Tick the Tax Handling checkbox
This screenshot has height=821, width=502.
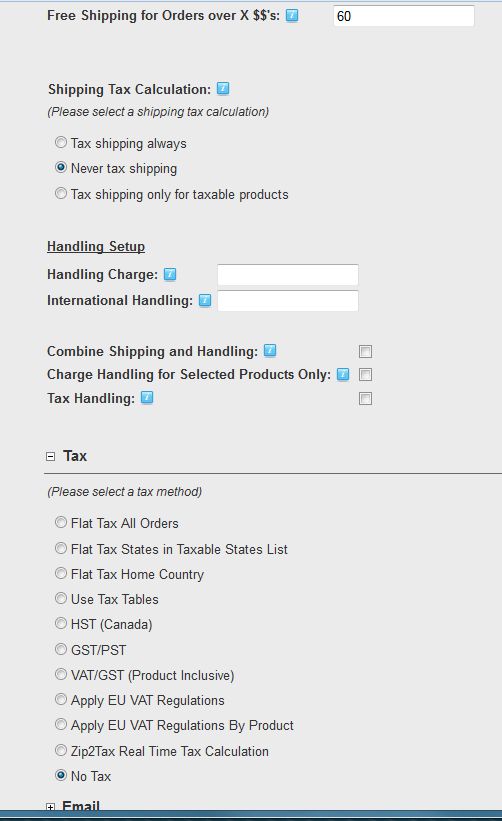[x=365, y=399]
